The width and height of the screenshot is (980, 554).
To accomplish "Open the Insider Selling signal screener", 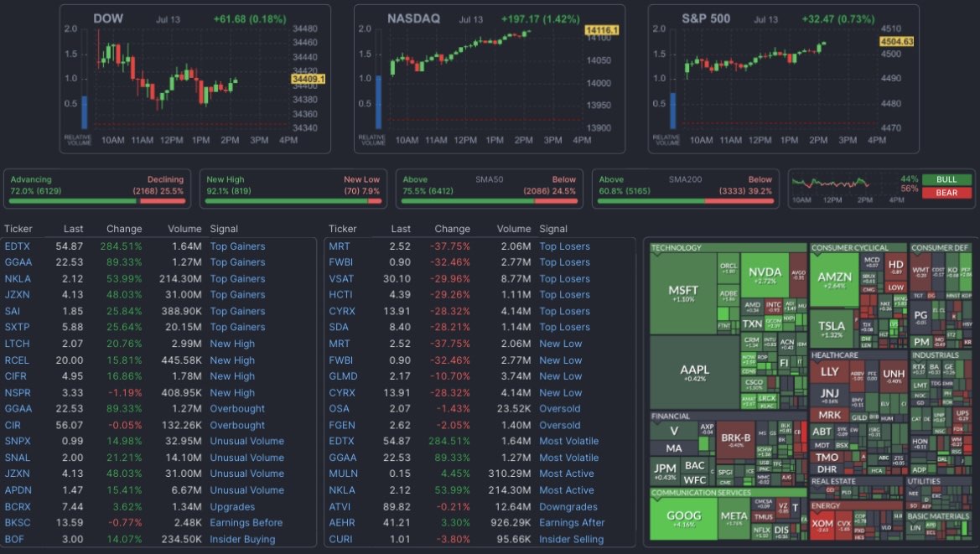I will point(571,539).
